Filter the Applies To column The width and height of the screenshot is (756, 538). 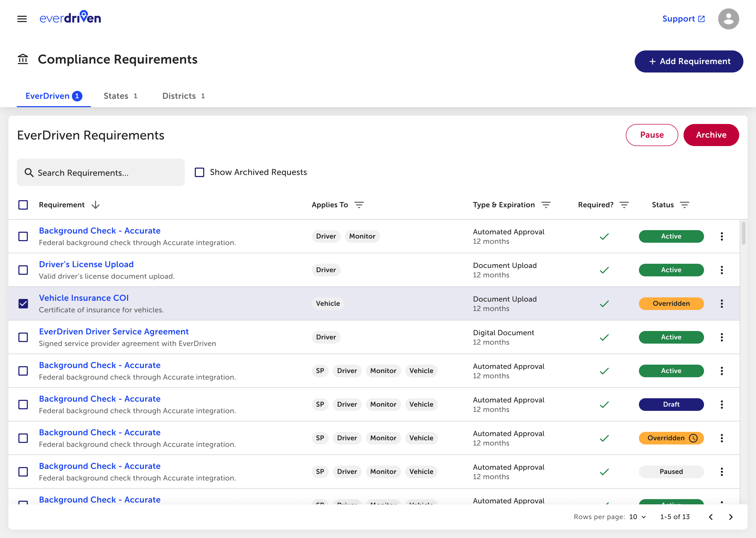point(359,205)
